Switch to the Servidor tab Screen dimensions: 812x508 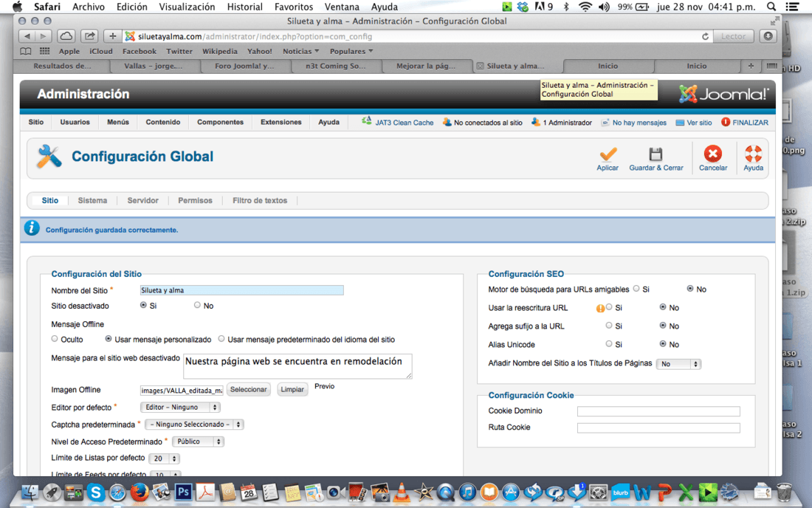point(143,200)
